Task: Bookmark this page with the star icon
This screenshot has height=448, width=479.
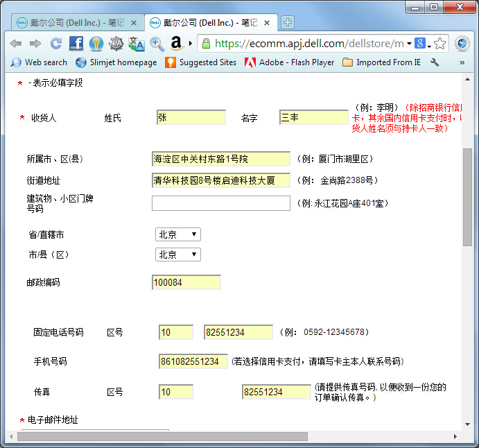Action: tap(440, 44)
